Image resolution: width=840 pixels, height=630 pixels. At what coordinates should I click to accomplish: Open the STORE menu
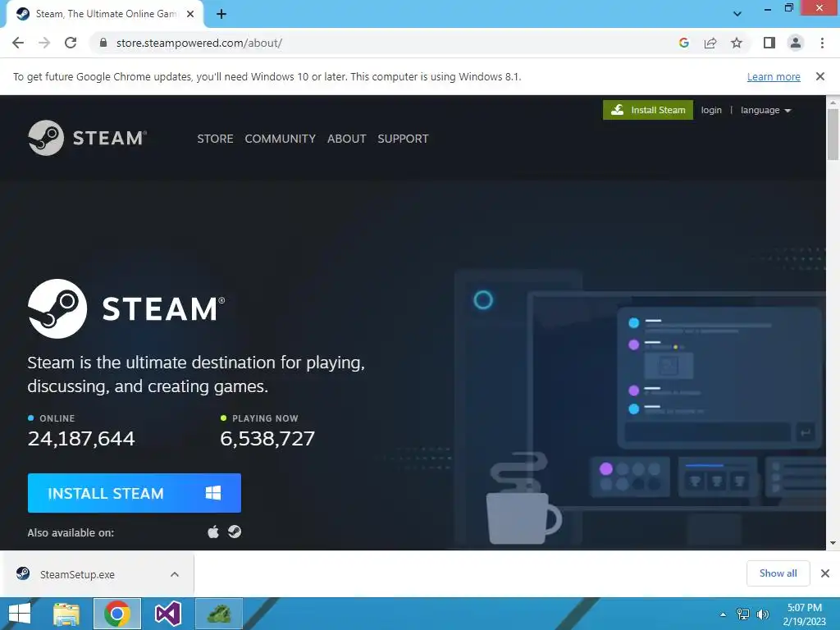pyautogui.click(x=215, y=139)
